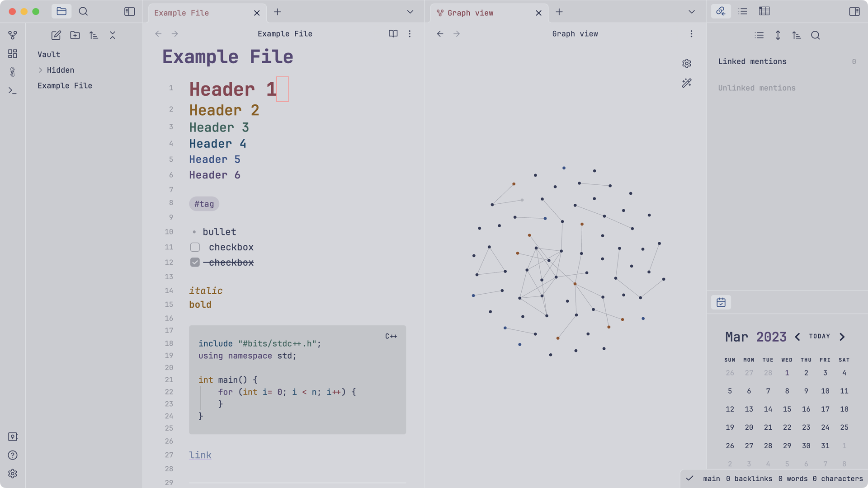This screenshot has height=488, width=868.
Task: Open the help question mark icon
Action: point(13,455)
